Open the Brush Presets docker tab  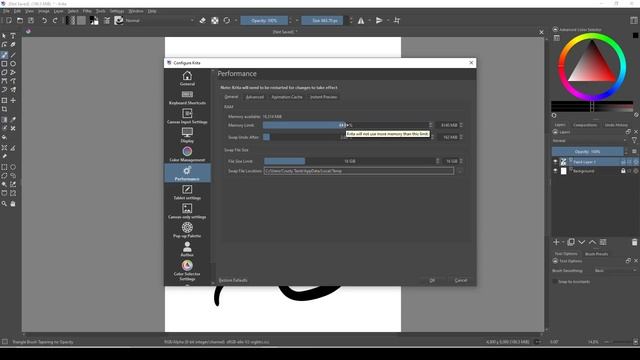coord(597,254)
